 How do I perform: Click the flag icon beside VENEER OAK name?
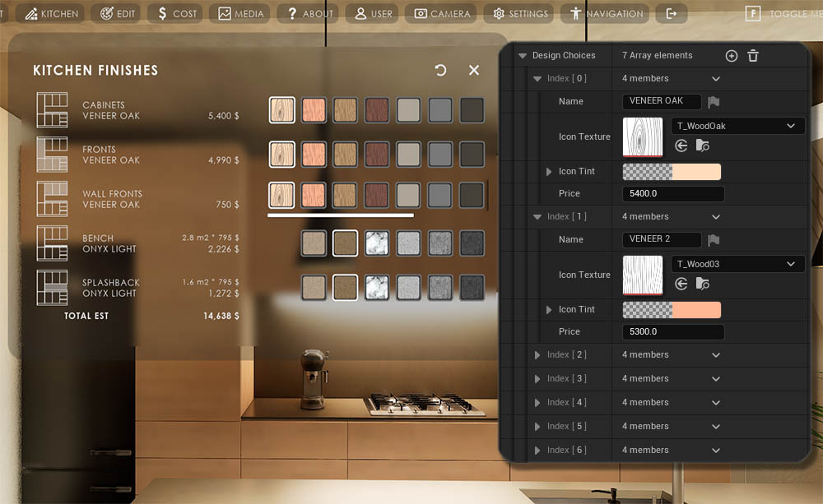pyautogui.click(x=714, y=102)
